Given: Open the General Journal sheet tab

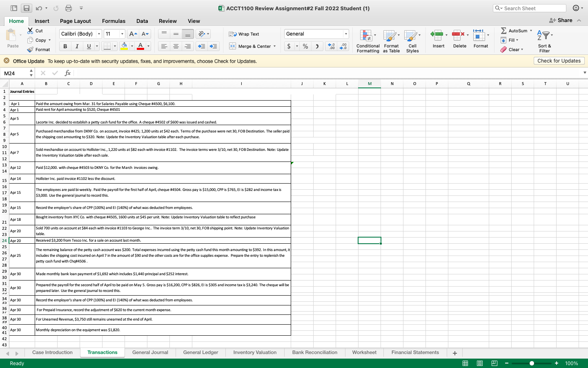Looking at the screenshot, I should click(150, 352).
